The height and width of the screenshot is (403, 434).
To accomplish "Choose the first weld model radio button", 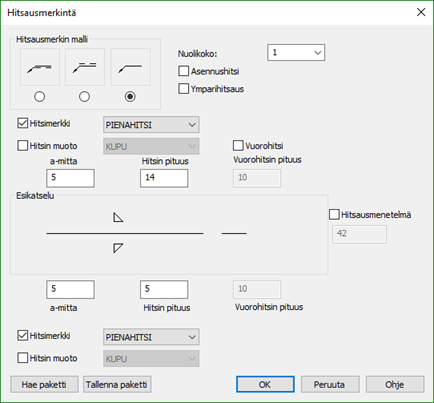I will pyautogui.click(x=40, y=97).
